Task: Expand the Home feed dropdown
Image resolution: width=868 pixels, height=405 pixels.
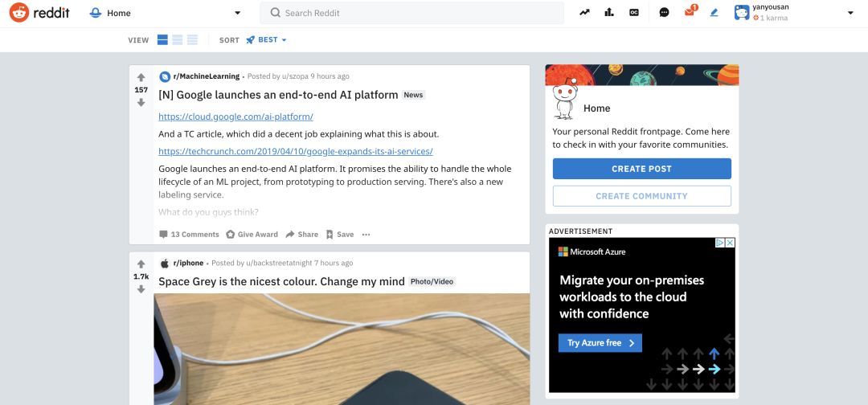Action: (x=237, y=13)
